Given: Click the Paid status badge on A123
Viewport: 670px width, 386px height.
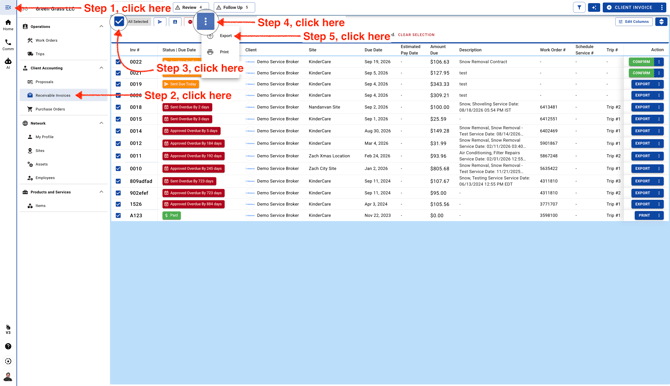Looking at the screenshot, I should click(171, 215).
